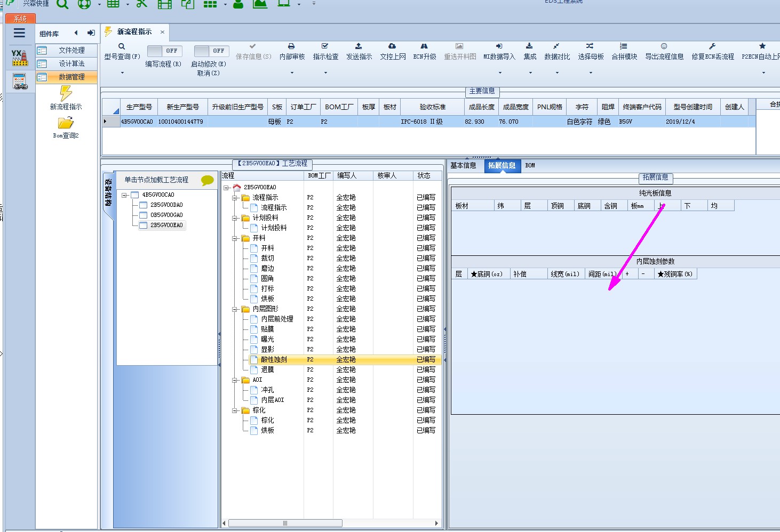
Task: Click the yellow speech bubble icon
Action: coord(208,180)
